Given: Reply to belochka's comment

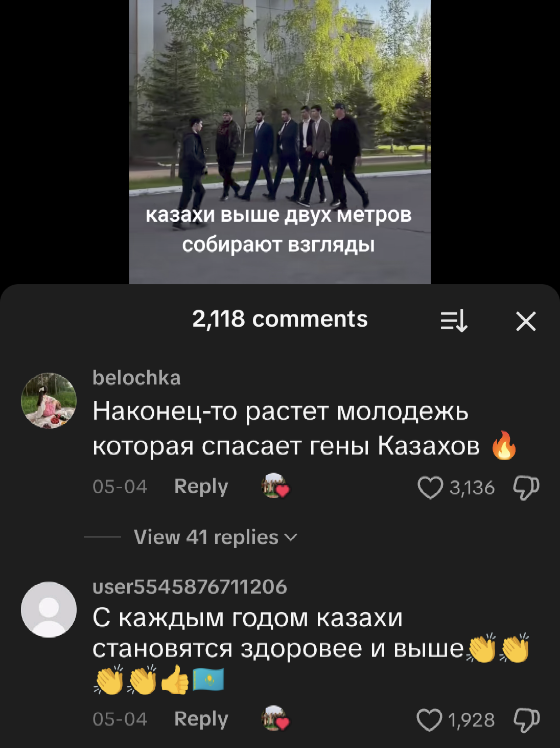Looking at the screenshot, I should [x=201, y=486].
